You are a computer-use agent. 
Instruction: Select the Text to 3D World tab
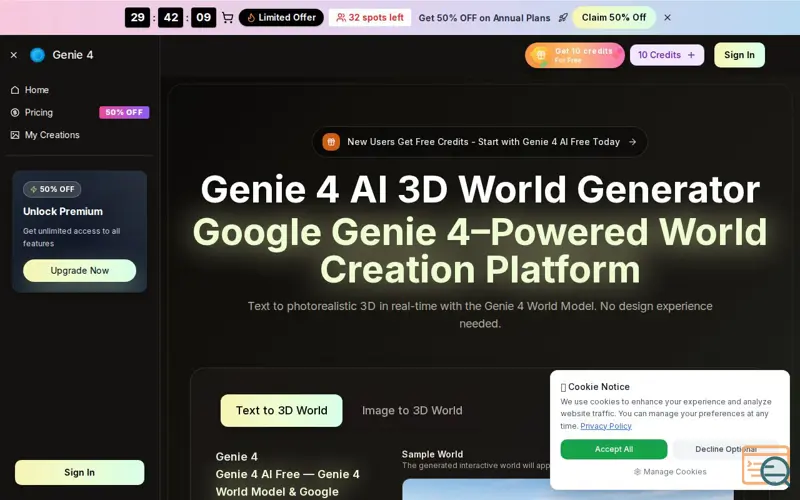(x=282, y=411)
